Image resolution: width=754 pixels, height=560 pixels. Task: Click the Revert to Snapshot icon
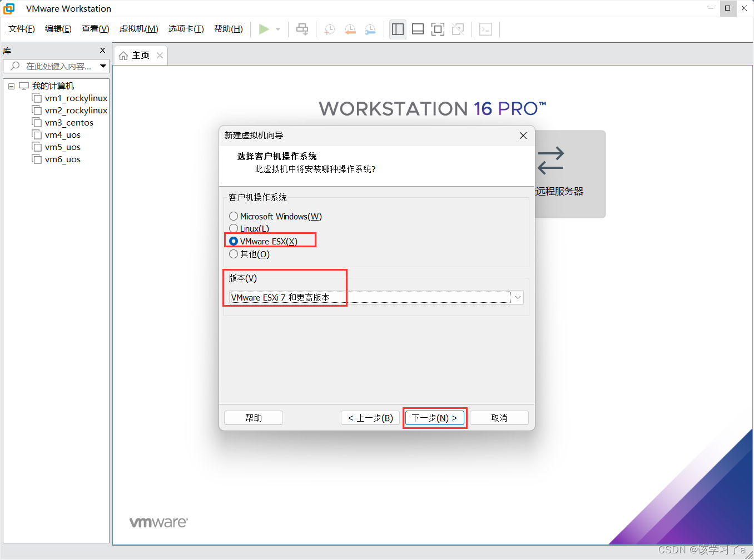point(350,29)
